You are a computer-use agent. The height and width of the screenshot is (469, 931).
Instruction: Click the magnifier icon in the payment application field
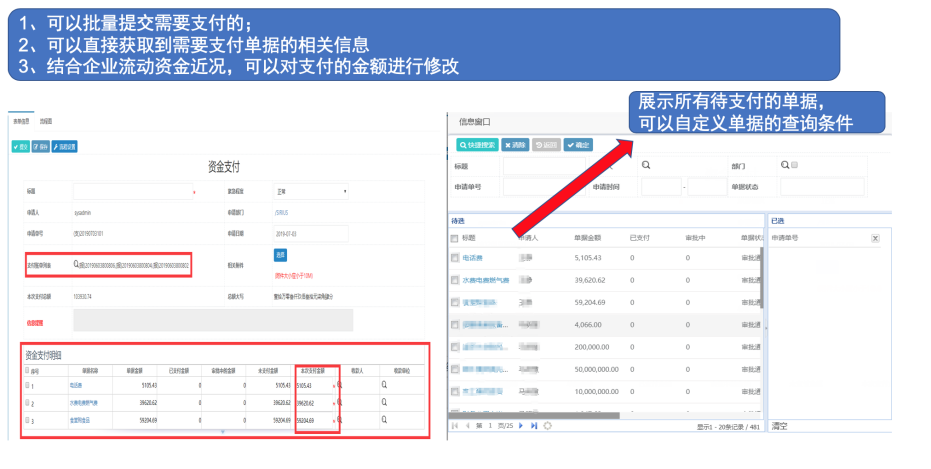77,264
